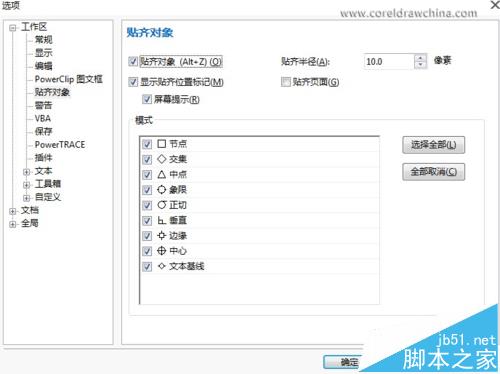The width and height of the screenshot is (500, 374).
Task: Select 显示 in the workspace tree
Action: pos(44,53)
